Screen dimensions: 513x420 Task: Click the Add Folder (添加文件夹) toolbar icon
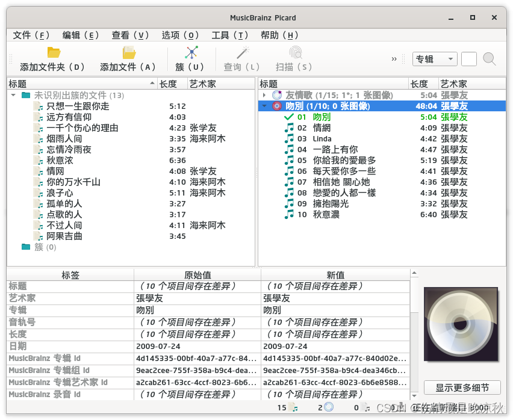pyautogui.click(x=54, y=52)
